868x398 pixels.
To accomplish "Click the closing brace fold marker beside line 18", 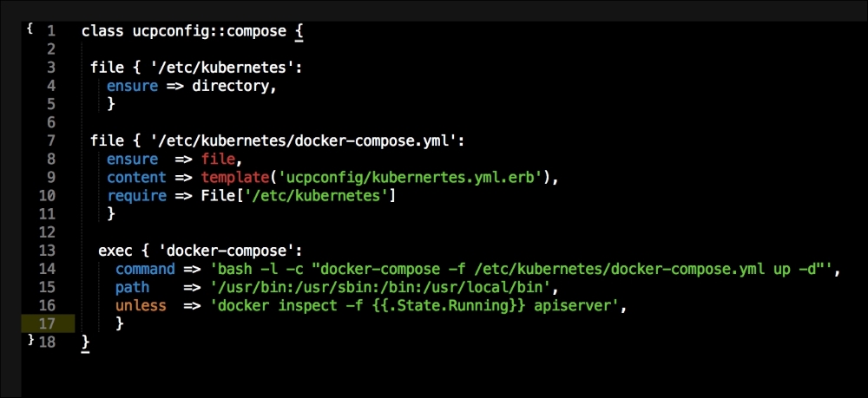I will [30, 340].
